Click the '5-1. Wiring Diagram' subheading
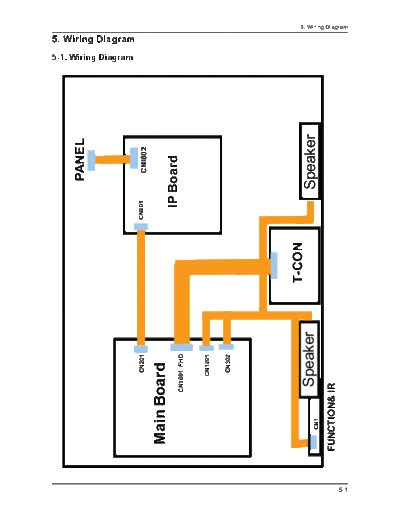The height and width of the screenshot is (518, 400). (x=92, y=57)
